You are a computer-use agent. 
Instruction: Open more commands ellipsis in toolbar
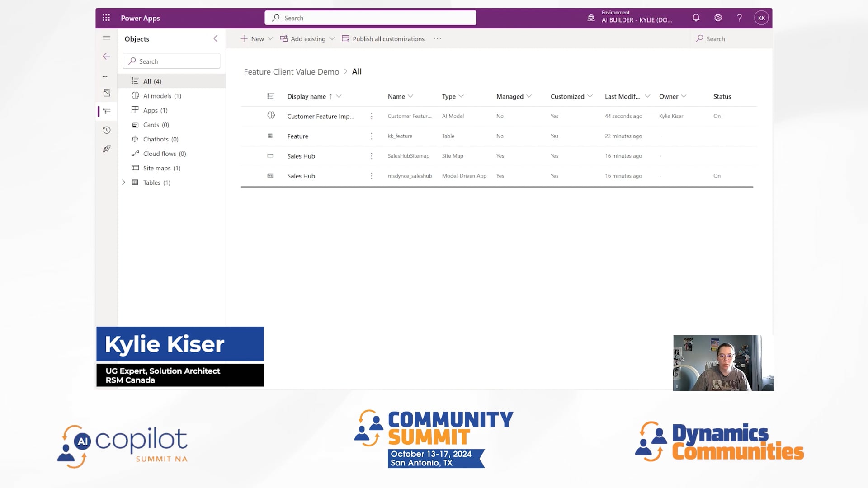click(437, 39)
